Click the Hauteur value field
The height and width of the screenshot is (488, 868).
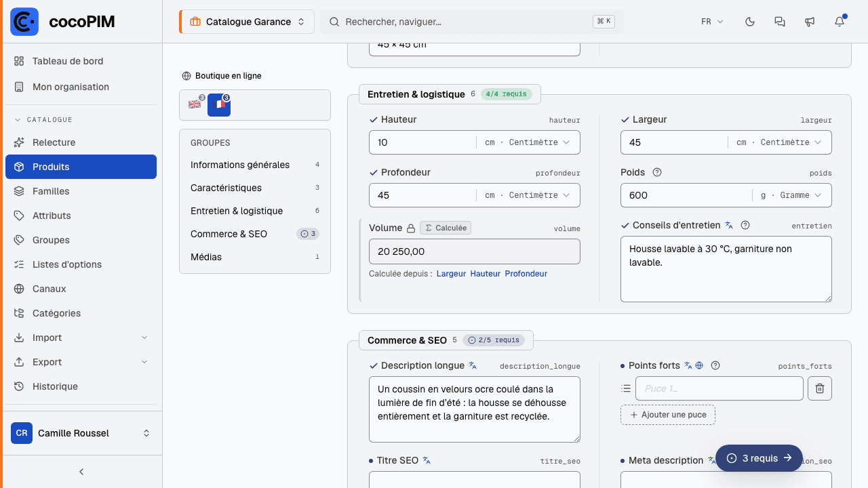pos(422,142)
